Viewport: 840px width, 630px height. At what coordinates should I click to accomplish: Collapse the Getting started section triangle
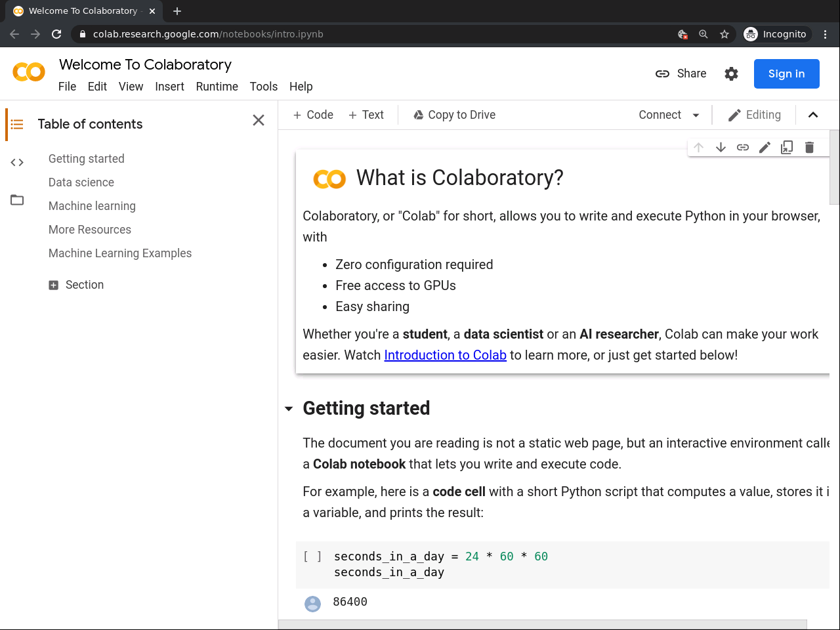(x=289, y=409)
